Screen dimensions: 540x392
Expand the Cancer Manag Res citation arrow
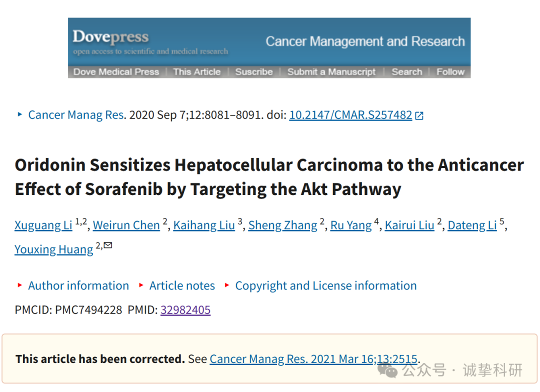click(19, 114)
